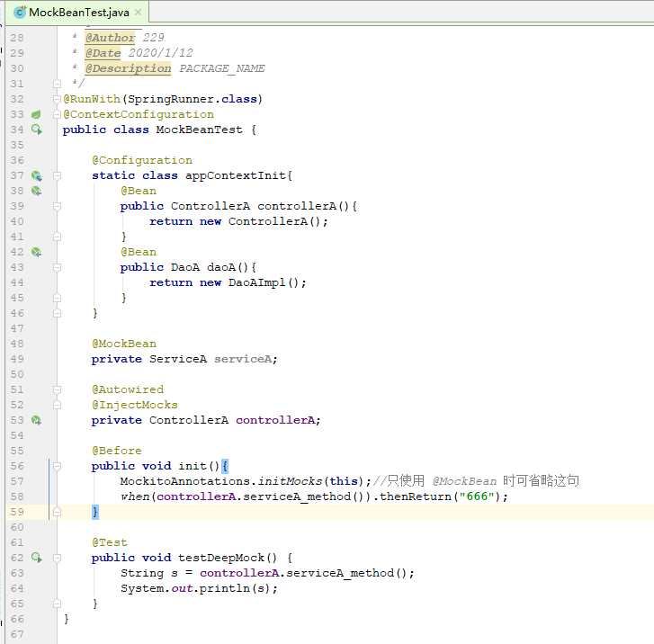This screenshot has width=654, height=644.
Task: Collapse the annotations fold at line 32
Action: click(x=58, y=99)
